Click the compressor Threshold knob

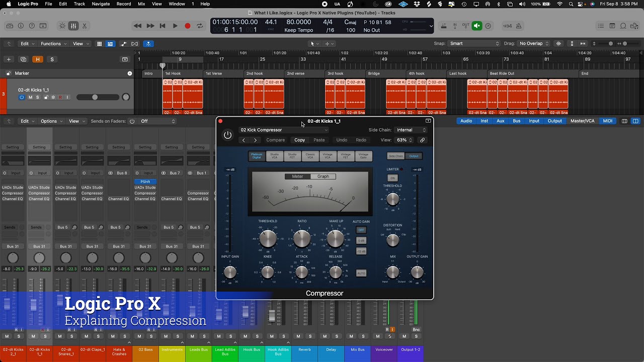[268, 238]
